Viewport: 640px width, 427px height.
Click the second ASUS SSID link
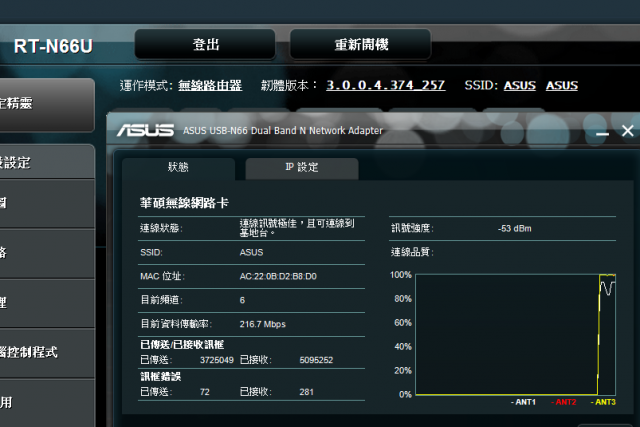(x=562, y=86)
